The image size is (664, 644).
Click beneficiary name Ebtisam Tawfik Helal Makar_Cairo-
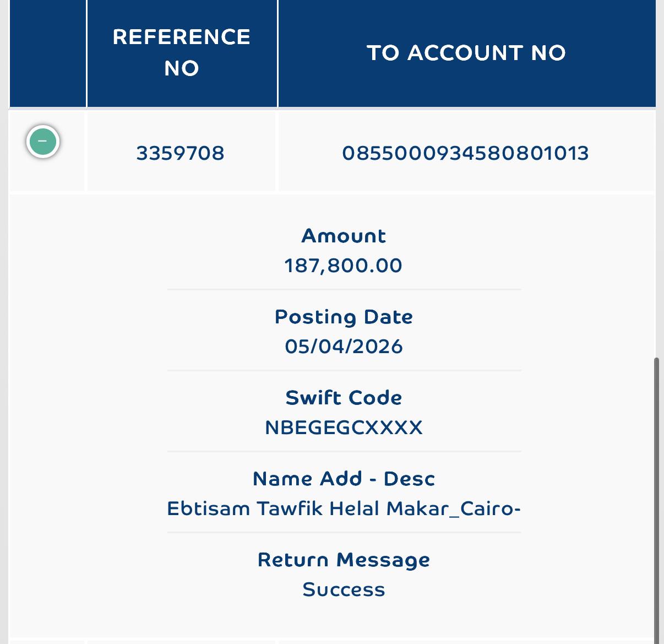tap(344, 508)
